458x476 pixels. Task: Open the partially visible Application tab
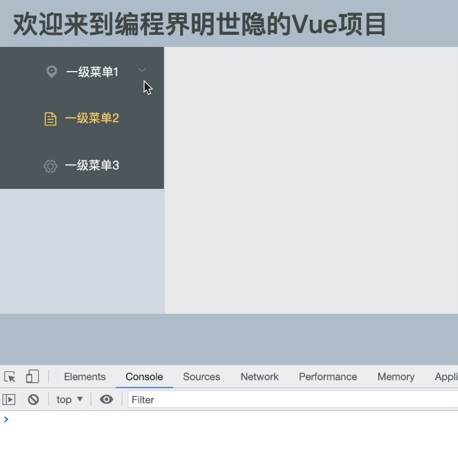click(446, 376)
